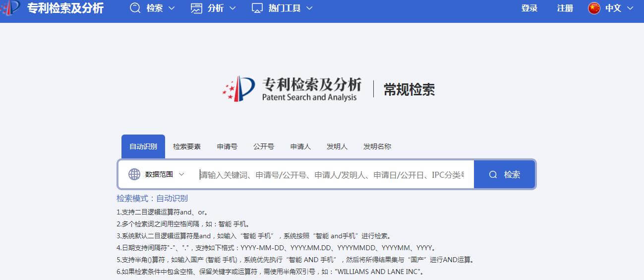Switch to the 发明人 tab
The width and height of the screenshot is (644, 280).
click(x=337, y=146)
